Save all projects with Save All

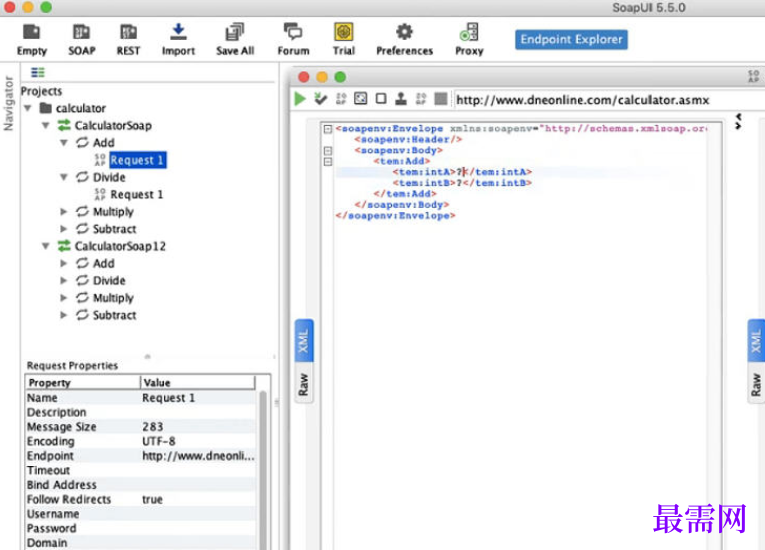click(x=235, y=39)
